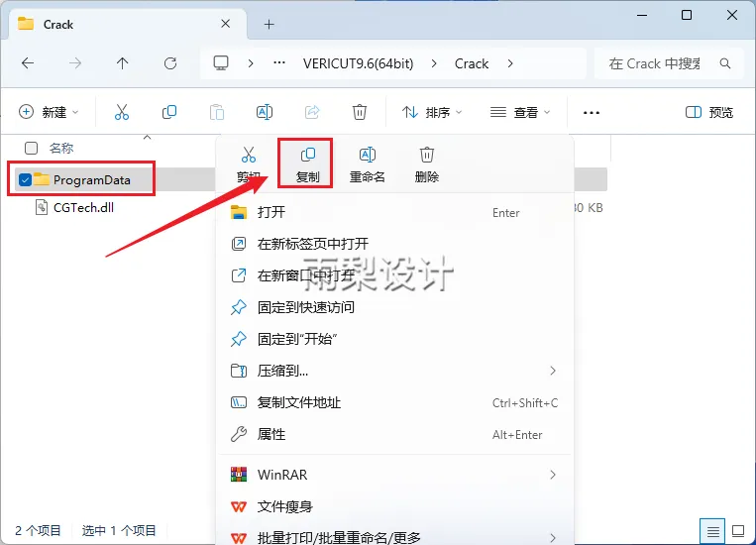Open the toolbar See more ellipsis

pos(592,113)
